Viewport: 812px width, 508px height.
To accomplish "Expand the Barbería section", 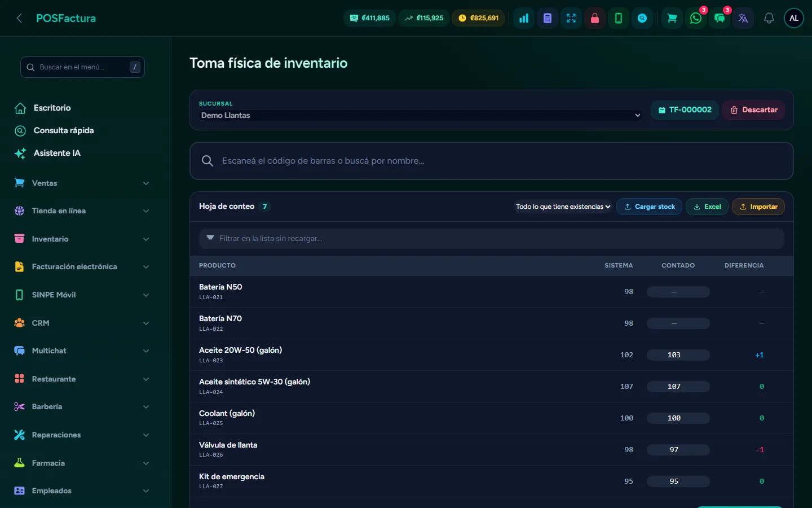I will tap(82, 406).
